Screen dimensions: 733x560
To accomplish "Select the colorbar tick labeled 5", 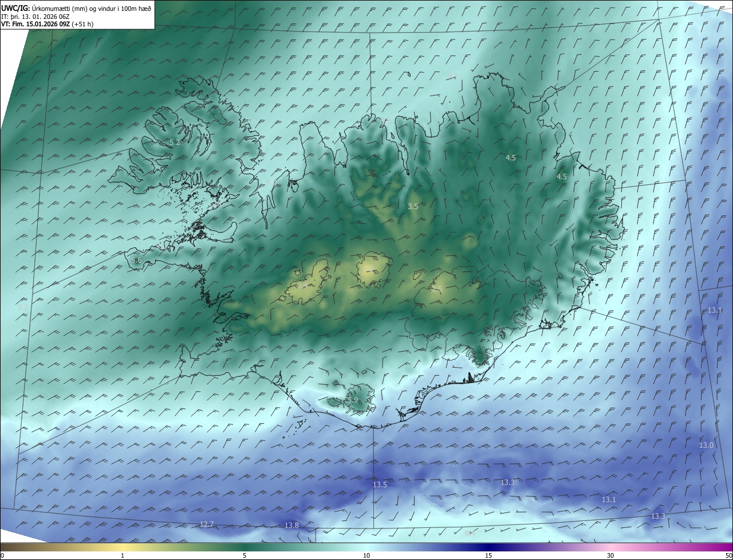I will [x=245, y=555].
